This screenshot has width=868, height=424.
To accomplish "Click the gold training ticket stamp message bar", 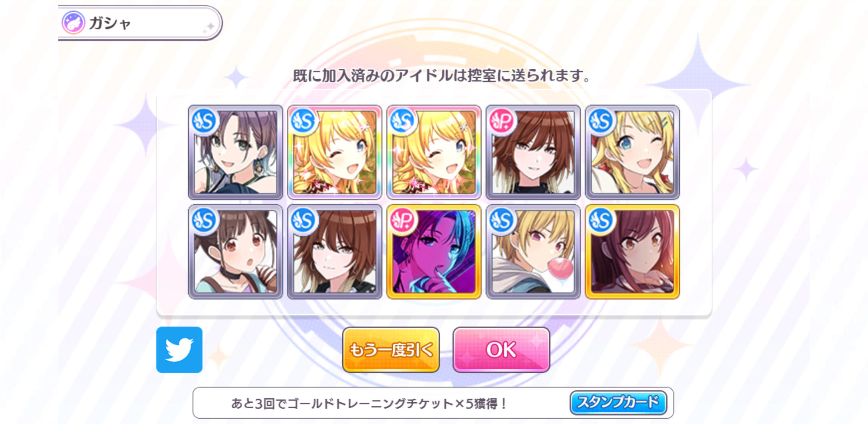I will coord(433,403).
